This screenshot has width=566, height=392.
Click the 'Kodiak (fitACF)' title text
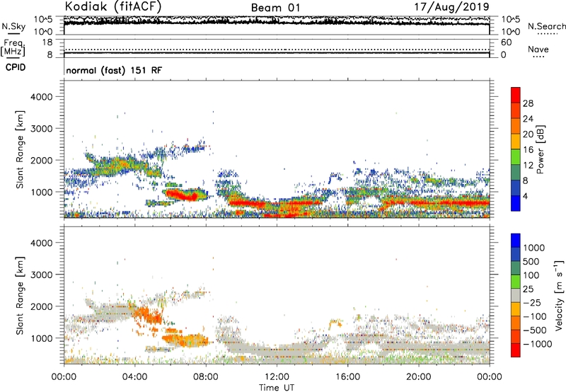[x=112, y=6]
